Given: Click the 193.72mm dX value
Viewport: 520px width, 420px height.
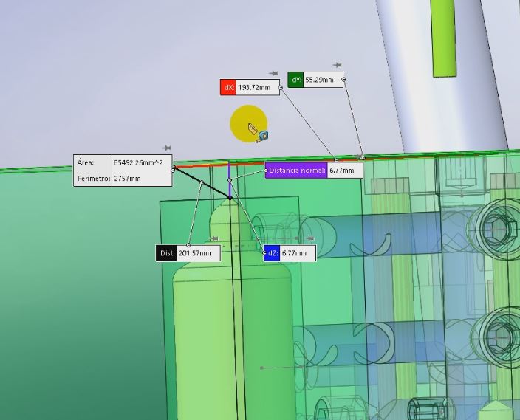Looking at the screenshot, I should pyautogui.click(x=254, y=88).
